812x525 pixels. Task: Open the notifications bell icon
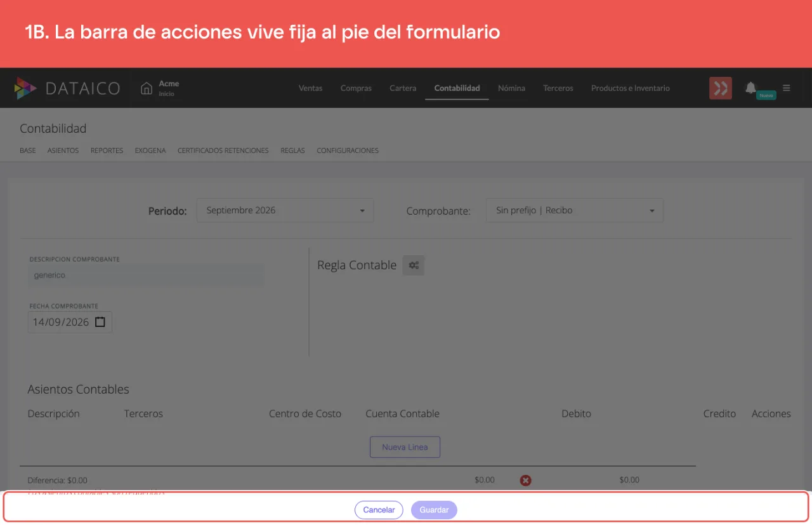(x=750, y=88)
